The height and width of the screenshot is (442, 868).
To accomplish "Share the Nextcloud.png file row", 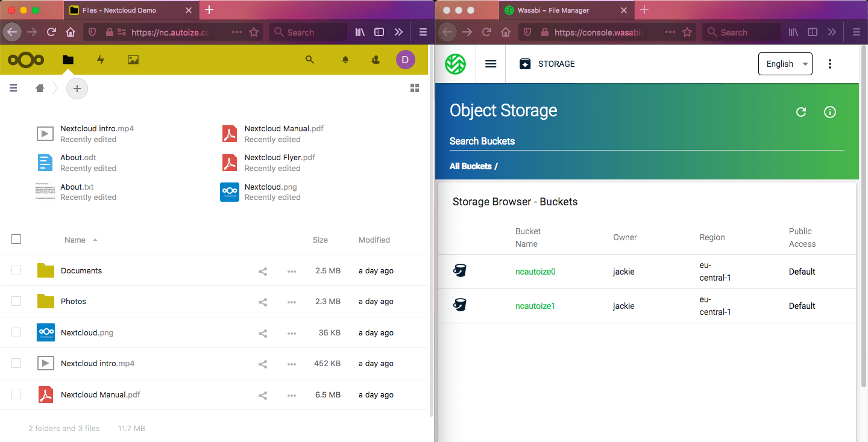I will click(263, 333).
